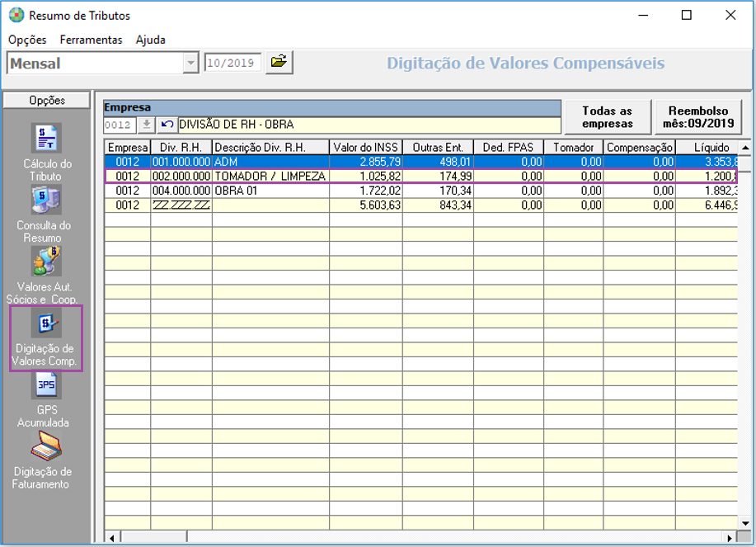The height and width of the screenshot is (547, 756).
Task: Click the Ded. FPAS column header
Action: tap(508, 147)
